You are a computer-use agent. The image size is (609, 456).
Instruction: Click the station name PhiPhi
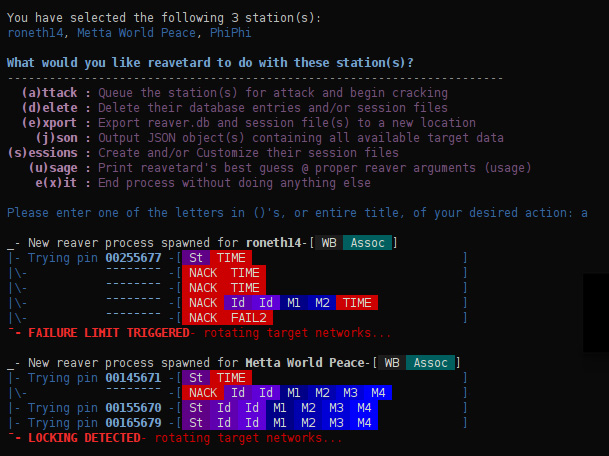pyautogui.click(x=230, y=33)
